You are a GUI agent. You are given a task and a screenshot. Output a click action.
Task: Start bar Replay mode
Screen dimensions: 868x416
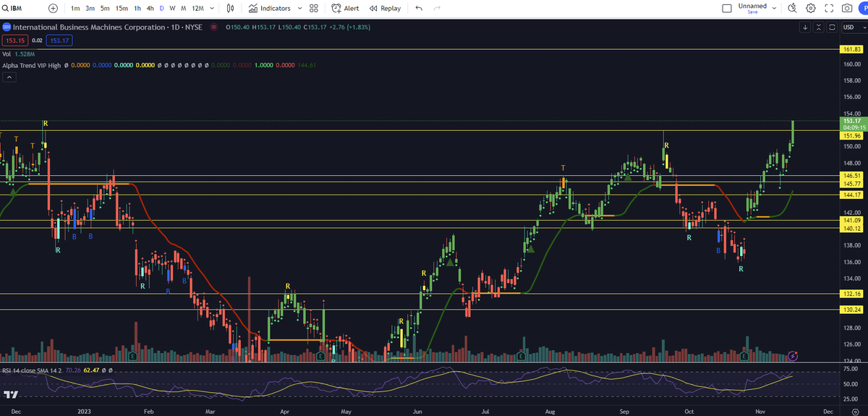pyautogui.click(x=385, y=9)
